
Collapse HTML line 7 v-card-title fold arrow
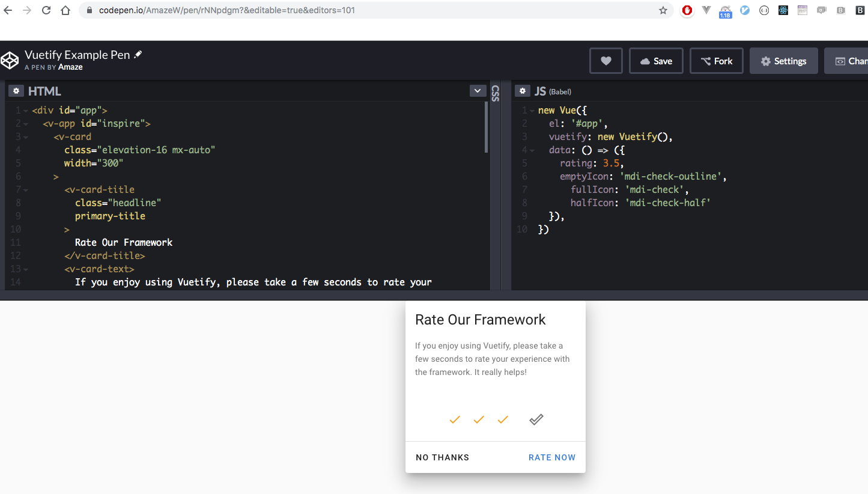26,190
